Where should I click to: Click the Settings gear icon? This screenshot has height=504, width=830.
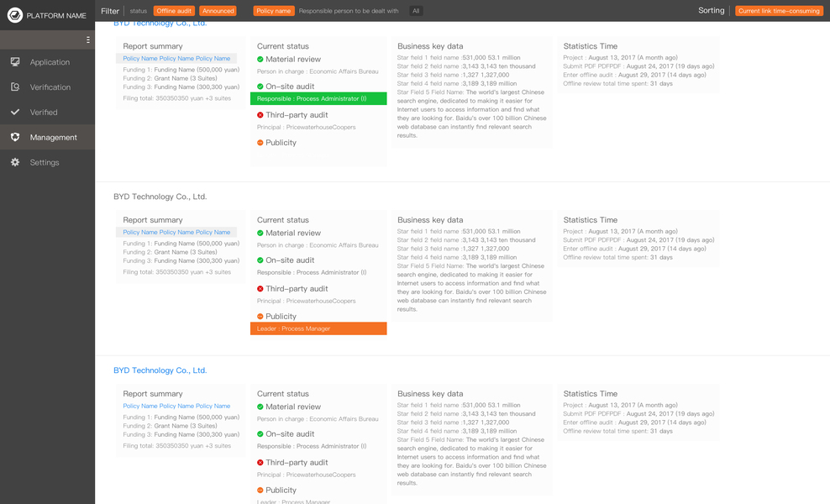[x=15, y=162]
